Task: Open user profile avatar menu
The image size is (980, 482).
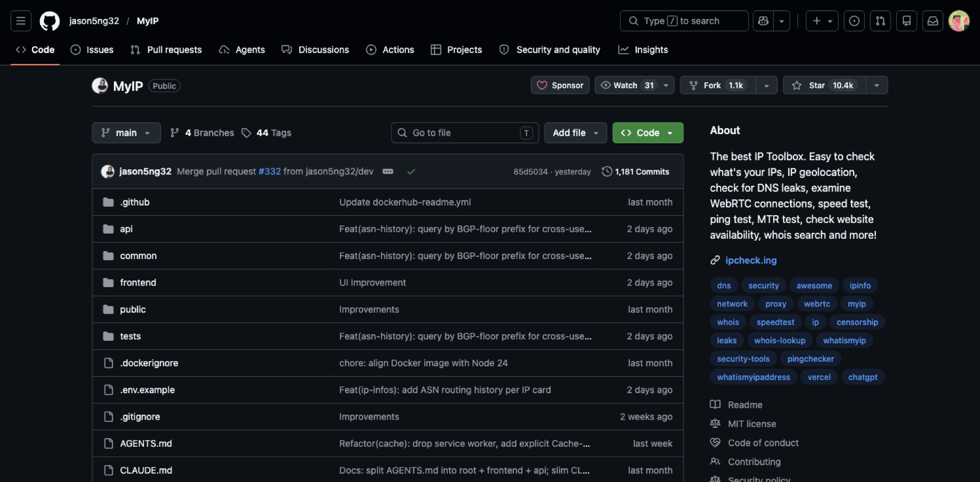Action: 959,21
